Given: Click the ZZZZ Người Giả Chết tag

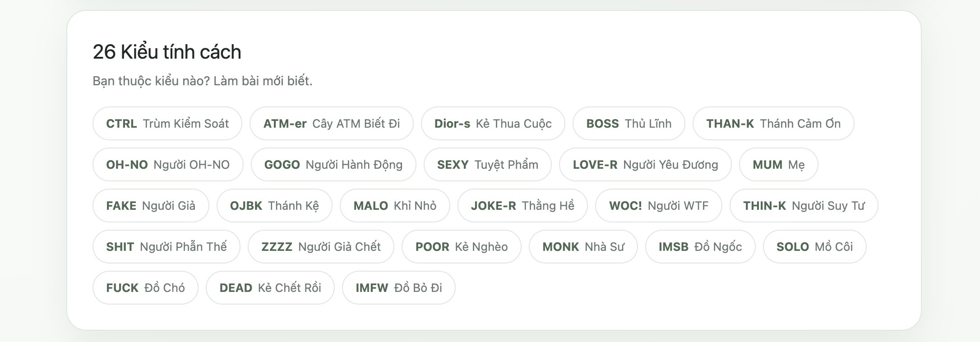Looking at the screenshot, I should pyautogui.click(x=321, y=247).
